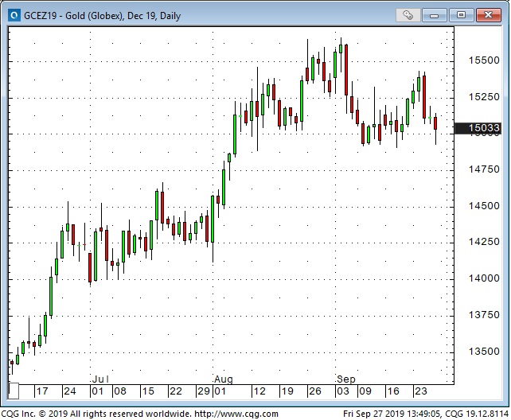
Task: Click the timestamp 'Fri Sep 27 2019 13:49:05'
Action: point(392,414)
